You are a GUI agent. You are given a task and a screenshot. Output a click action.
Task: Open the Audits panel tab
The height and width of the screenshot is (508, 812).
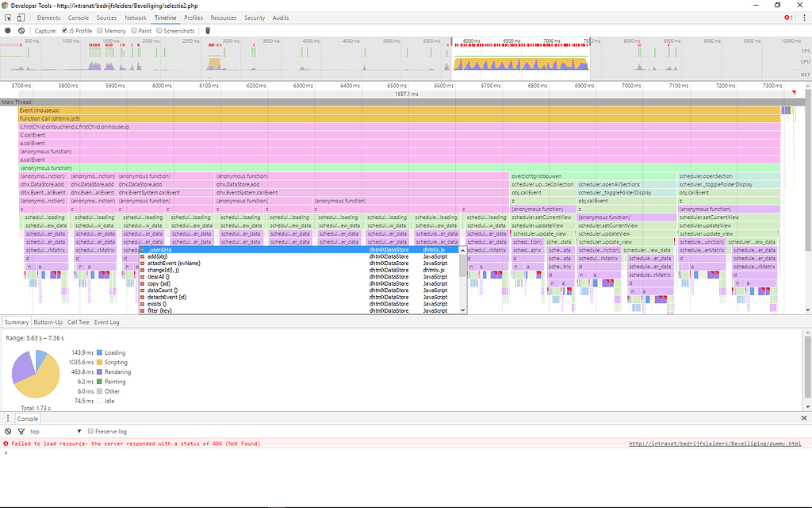point(281,17)
